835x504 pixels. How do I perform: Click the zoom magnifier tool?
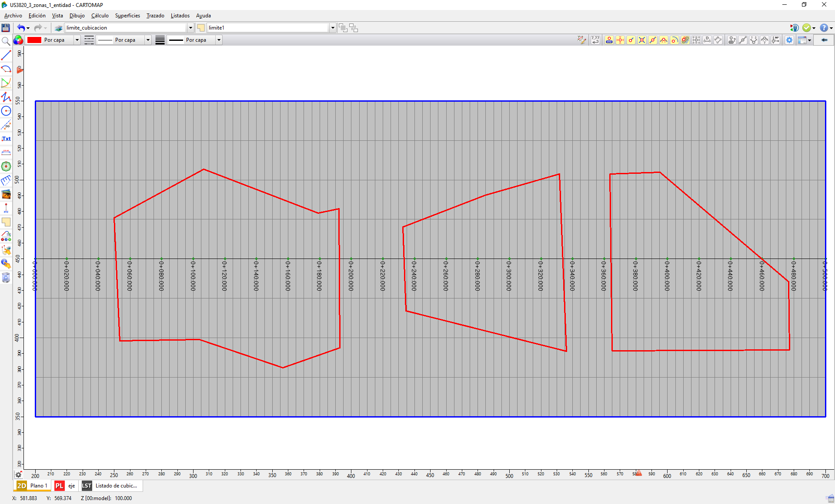(6, 41)
